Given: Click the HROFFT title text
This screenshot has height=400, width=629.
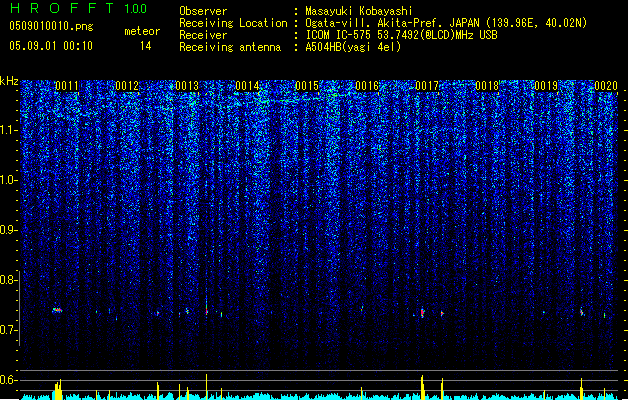Looking at the screenshot, I should click(x=61, y=8).
